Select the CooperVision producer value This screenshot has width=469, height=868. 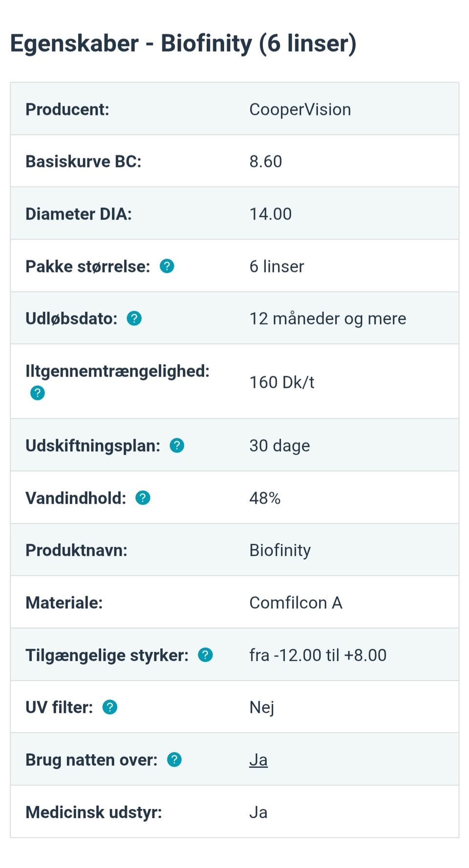(300, 109)
